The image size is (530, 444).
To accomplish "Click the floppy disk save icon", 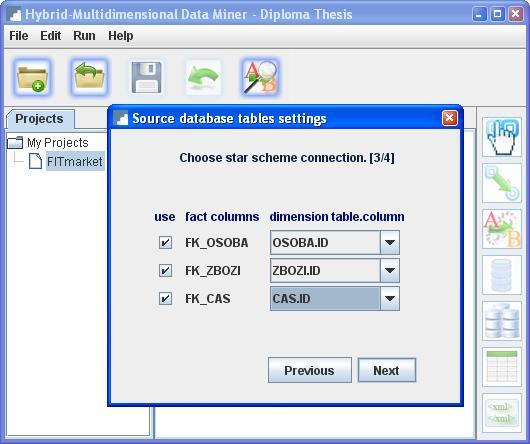I will 146,77.
